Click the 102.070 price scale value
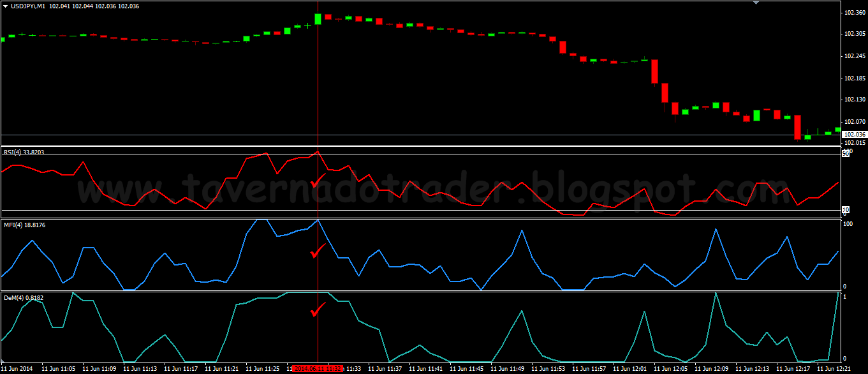Image resolution: width=868 pixels, height=374 pixels. [854, 122]
